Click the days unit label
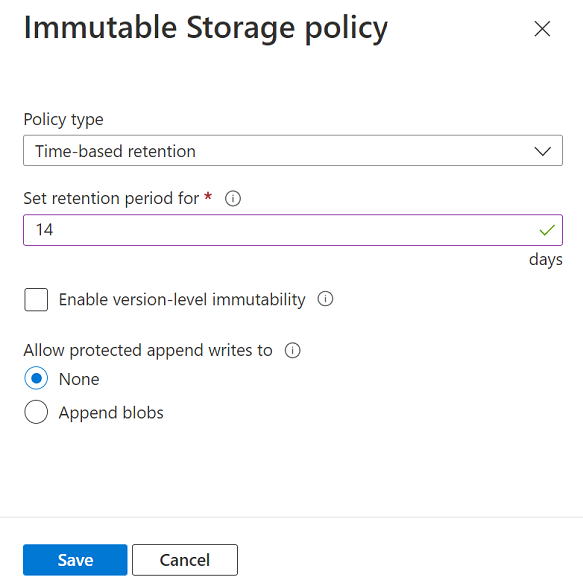This screenshot has height=586, width=583. point(546,259)
